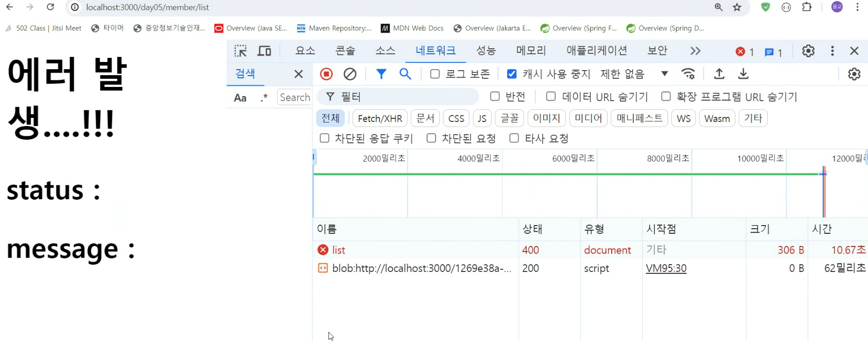868x341 pixels.
Task: Go back with the browser back arrow
Action: tap(9, 7)
